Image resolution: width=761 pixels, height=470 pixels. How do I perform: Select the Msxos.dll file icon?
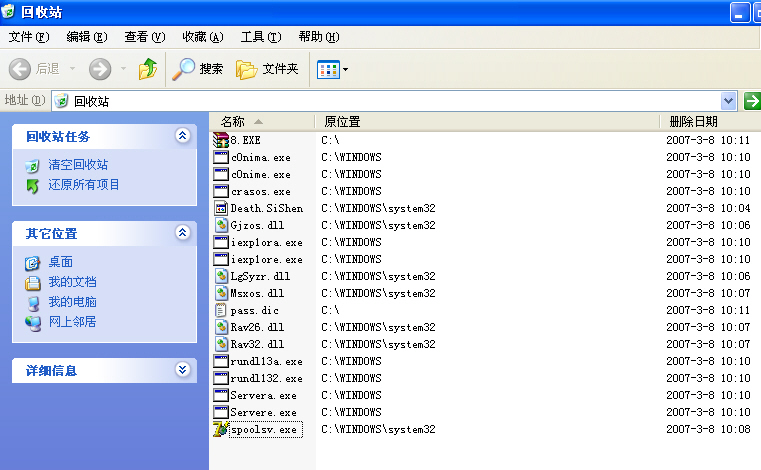pos(221,293)
